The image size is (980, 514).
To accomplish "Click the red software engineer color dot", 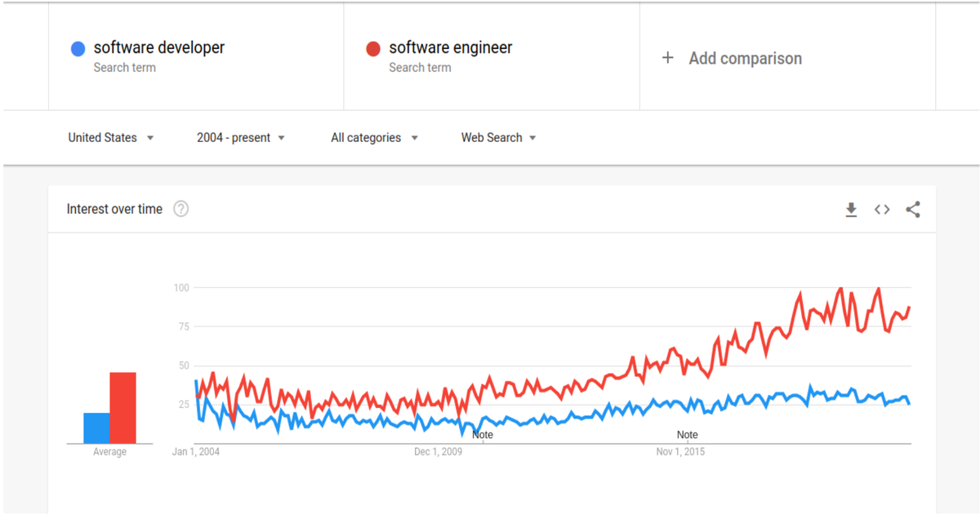I will tap(373, 48).
